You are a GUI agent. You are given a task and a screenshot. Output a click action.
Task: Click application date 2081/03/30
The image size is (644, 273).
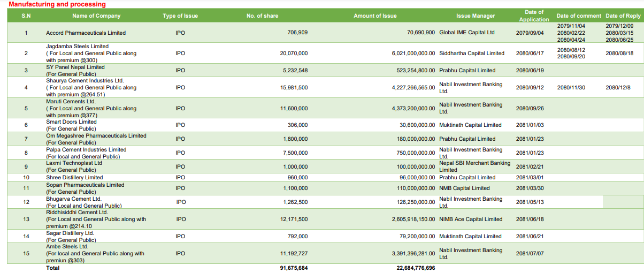click(x=530, y=188)
